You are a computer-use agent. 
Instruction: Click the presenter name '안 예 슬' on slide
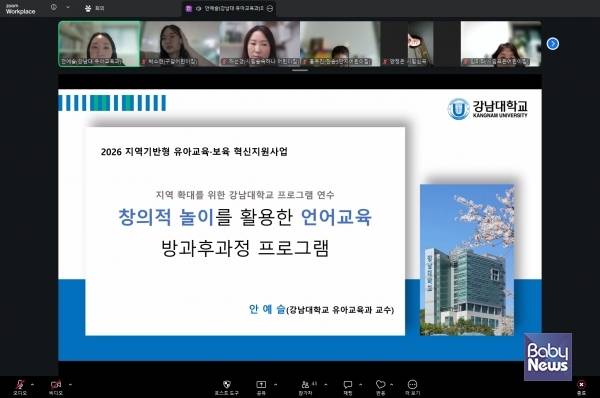tap(267, 309)
